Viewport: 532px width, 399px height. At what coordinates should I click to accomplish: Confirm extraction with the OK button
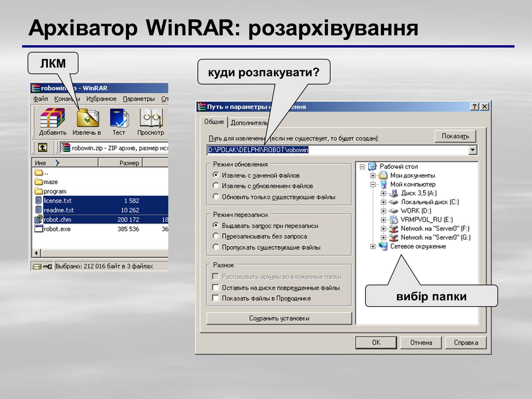click(x=376, y=342)
